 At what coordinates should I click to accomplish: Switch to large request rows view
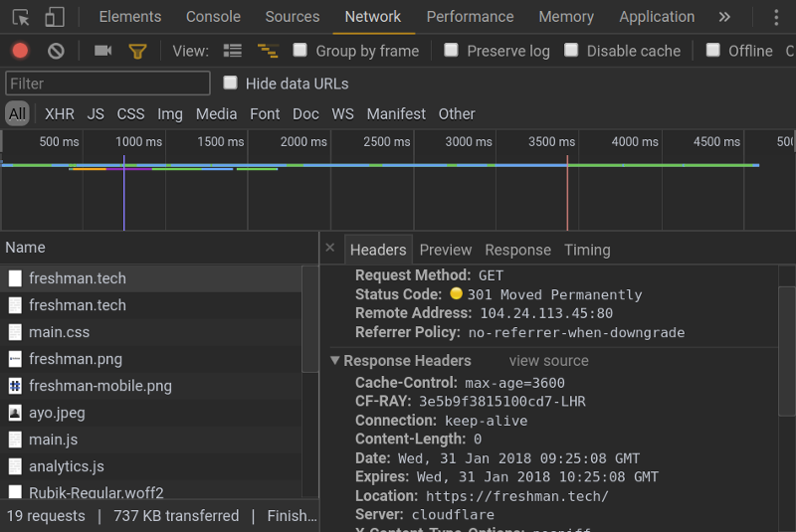[x=233, y=51]
